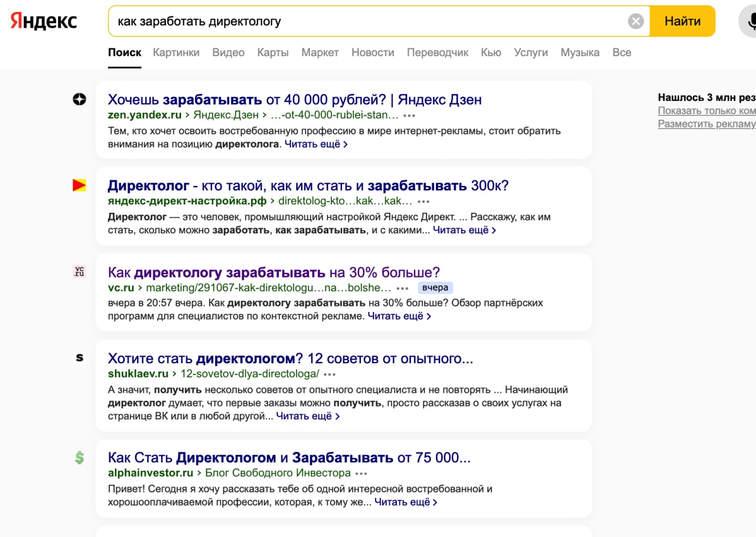756x537 pixels.
Task: Click the marketing/291067 path on vc.ru
Action: coord(269,288)
